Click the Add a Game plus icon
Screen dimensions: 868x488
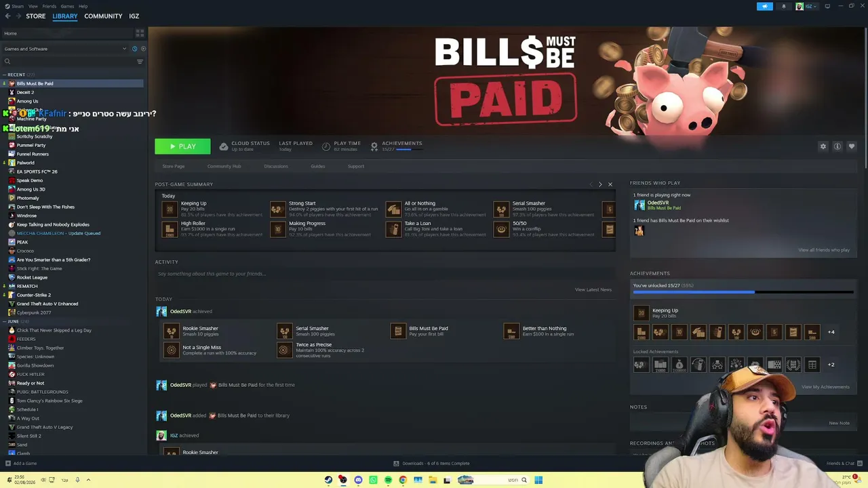click(8, 464)
